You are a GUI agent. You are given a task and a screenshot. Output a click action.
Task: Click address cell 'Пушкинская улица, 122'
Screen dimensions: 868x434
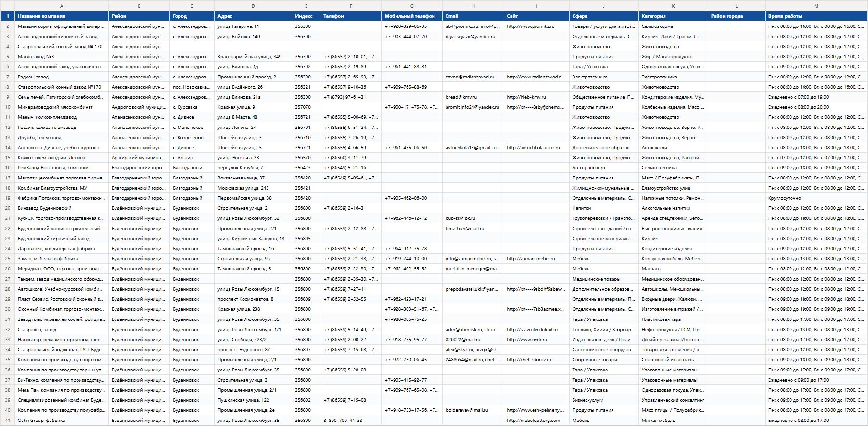point(253,400)
